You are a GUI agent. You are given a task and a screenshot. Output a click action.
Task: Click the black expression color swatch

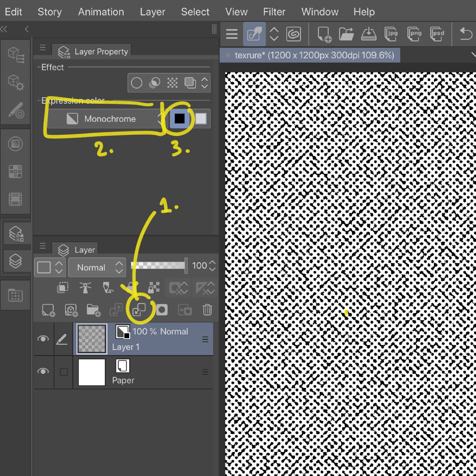(179, 119)
